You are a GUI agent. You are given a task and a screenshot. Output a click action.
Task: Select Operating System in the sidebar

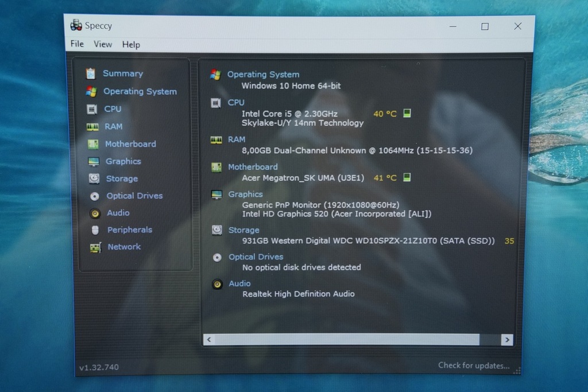140,91
